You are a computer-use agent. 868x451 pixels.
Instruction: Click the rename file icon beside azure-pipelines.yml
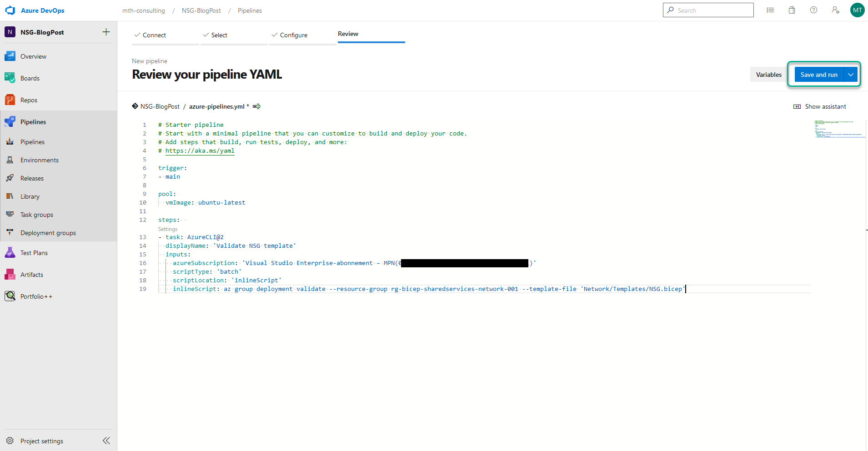(256, 106)
